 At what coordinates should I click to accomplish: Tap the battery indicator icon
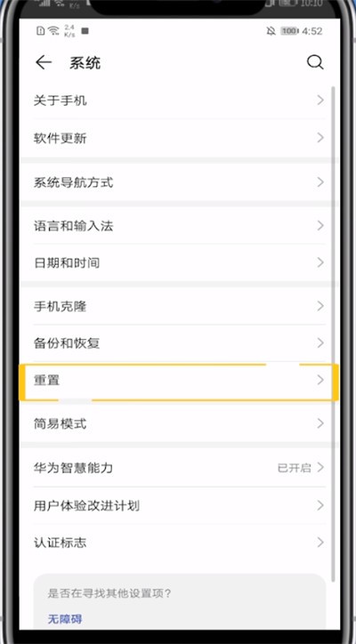pyautogui.click(x=289, y=31)
